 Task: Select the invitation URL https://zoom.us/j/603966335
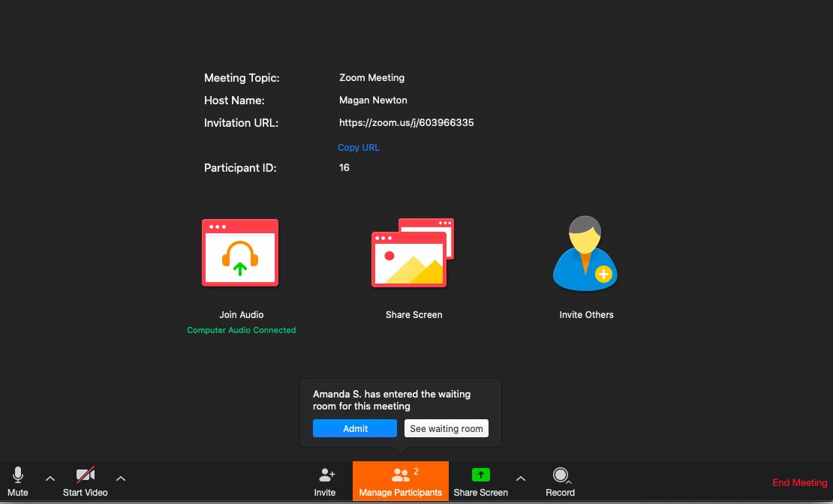pyautogui.click(x=407, y=123)
